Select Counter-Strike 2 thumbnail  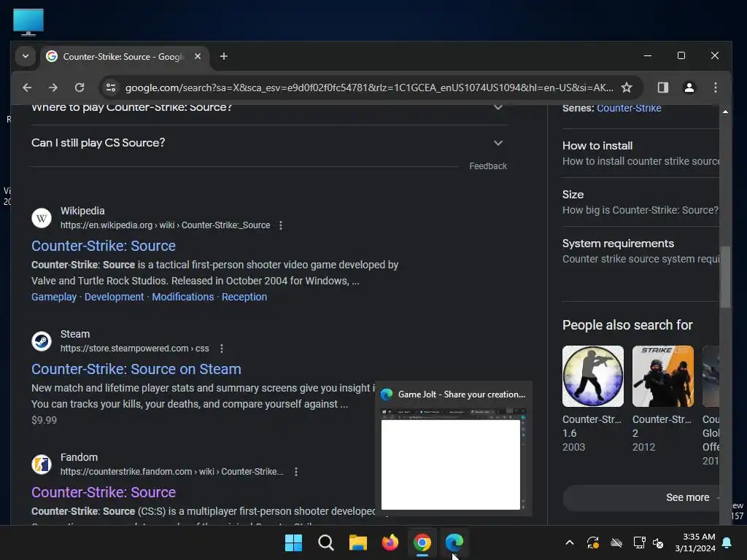click(x=662, y=376)
